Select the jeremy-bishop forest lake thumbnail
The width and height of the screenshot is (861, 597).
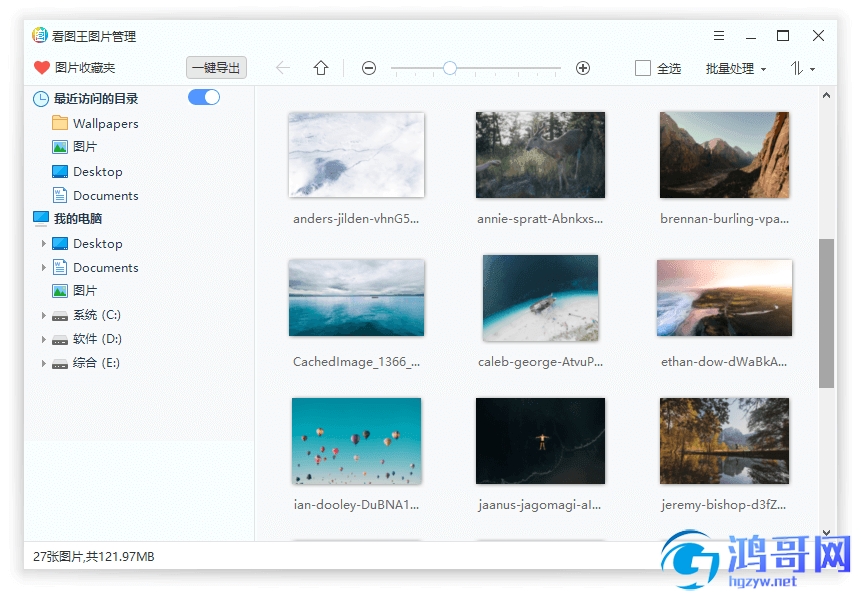(724, 441)
